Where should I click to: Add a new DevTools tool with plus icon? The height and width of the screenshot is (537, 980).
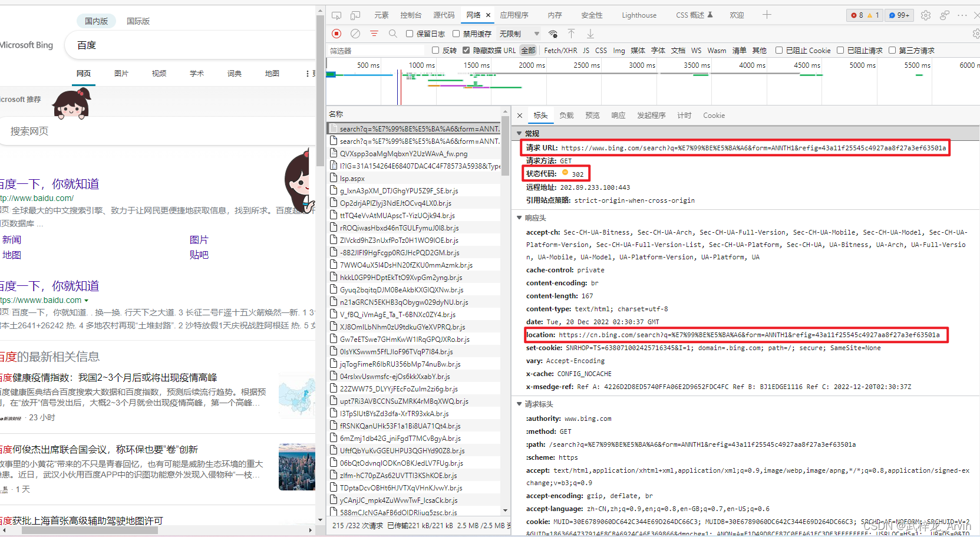[x=767, y=15]
